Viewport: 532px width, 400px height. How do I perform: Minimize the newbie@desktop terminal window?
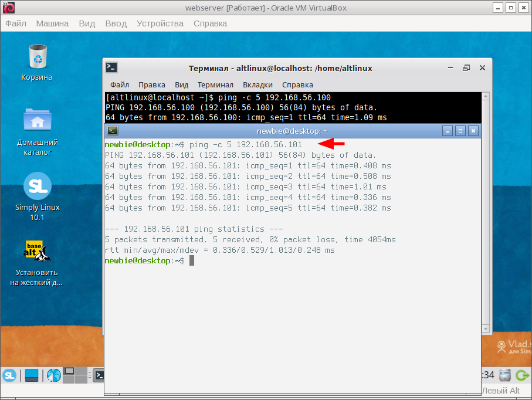click(x=448, y=131)
